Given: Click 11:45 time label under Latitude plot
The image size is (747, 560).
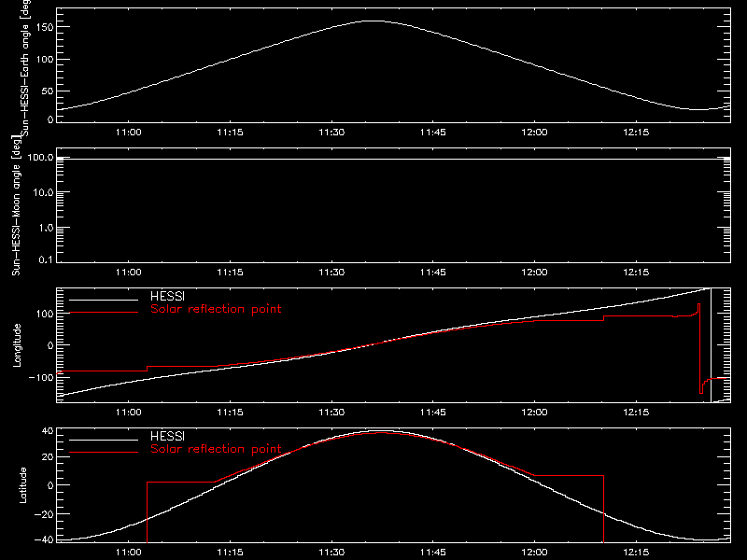Looking at the screenshot, I should (433, 553).
